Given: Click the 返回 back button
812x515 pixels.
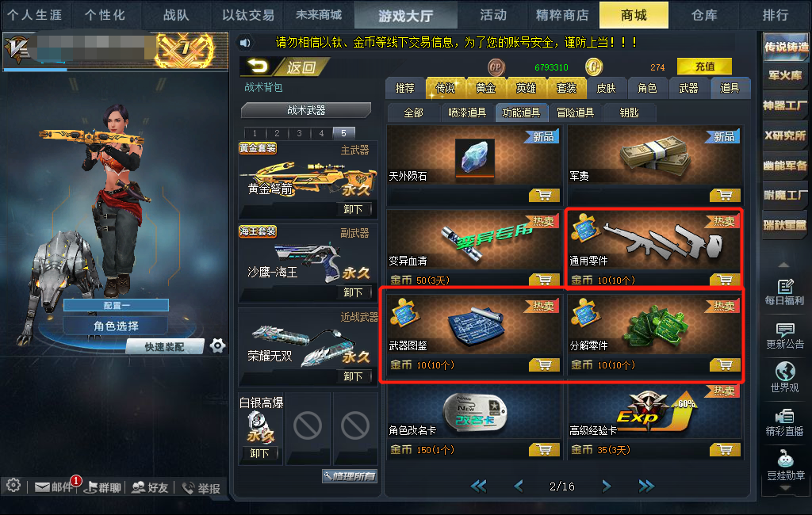Looking at the screenshot, I should (284, 67).
